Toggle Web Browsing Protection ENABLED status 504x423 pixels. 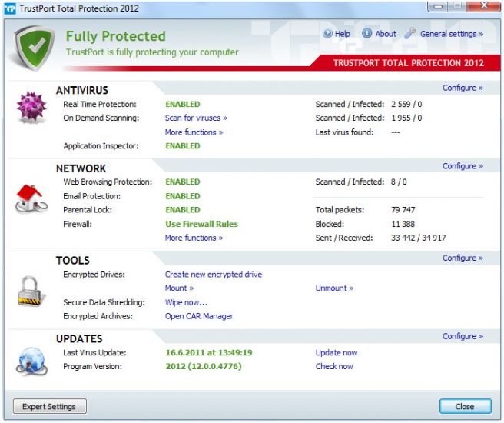click(x=182, y=182)
